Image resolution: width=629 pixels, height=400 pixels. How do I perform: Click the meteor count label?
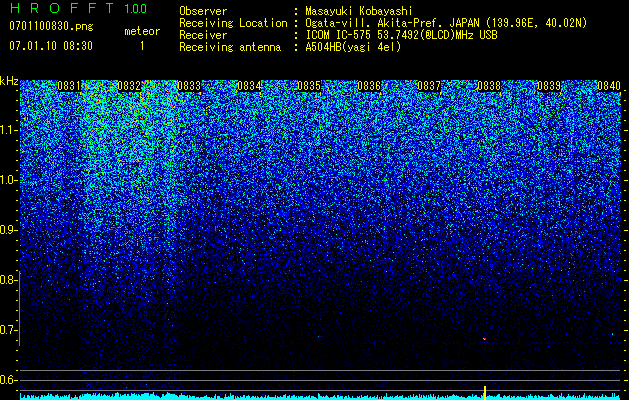tap(142, 31)
